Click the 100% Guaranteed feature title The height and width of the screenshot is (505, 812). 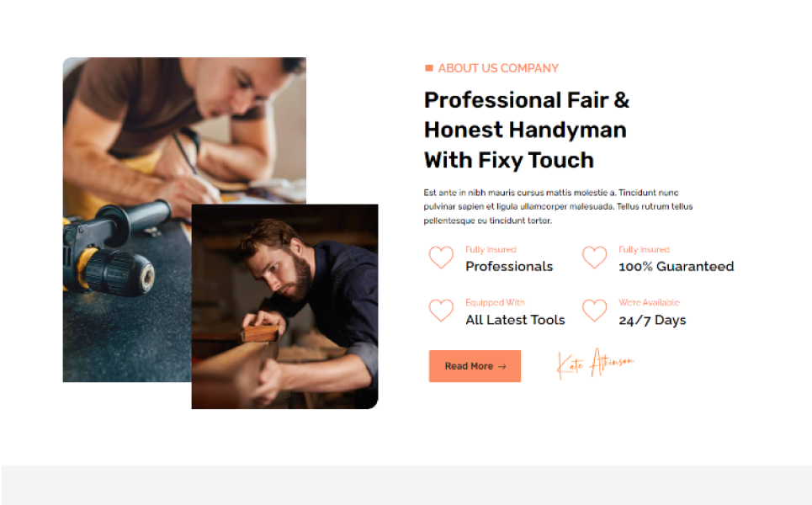tap(677, 266)
